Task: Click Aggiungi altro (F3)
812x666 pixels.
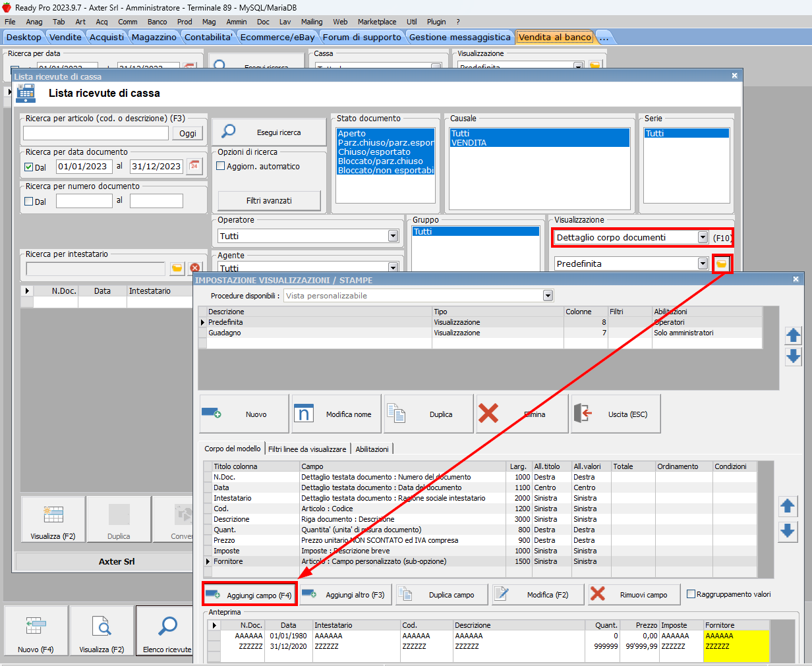Action: [x=346, y=594]
